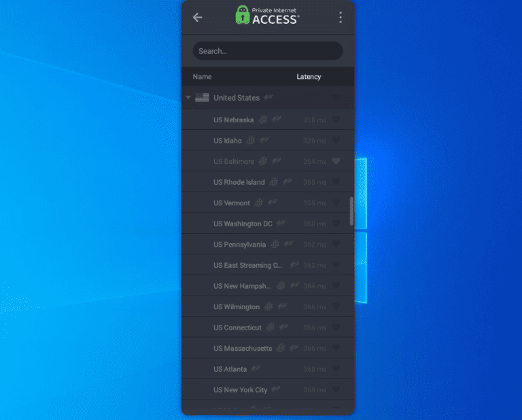The width and height of the screenshot is (522, 420).
Task: Click port forwarding icon for US Atlanta
Action: tap(256, 368)
